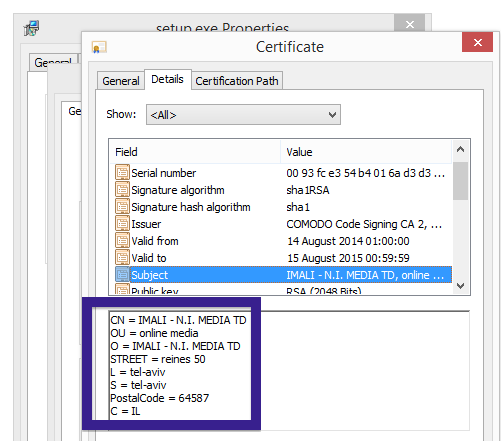Viewport: 501px width, 441px height.
Task: Select the Details tab
Action: click(x=167, y=79)
